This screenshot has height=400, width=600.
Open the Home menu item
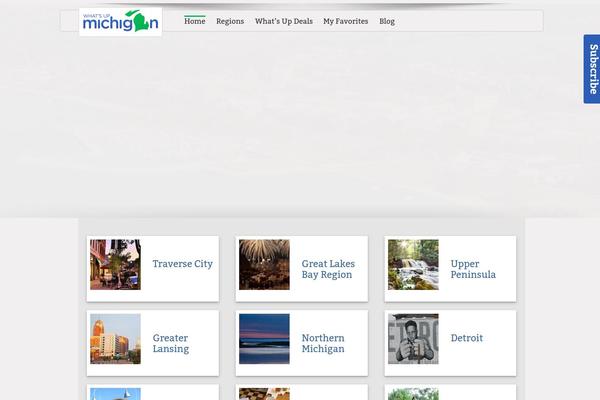tap(195, 21)
